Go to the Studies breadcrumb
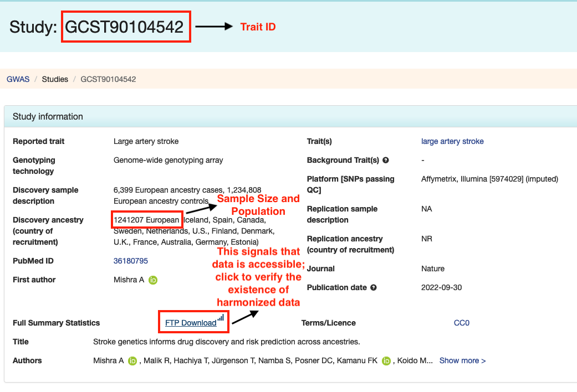The height and width of the screenshot is (392, 577). click(x=55, y=79)
